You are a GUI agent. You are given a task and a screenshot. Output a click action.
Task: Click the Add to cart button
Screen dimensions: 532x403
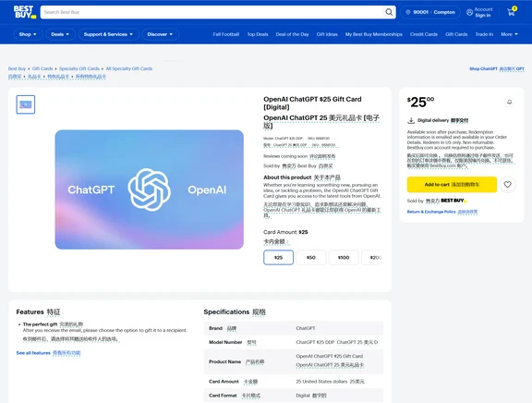[x=452, y=184]
